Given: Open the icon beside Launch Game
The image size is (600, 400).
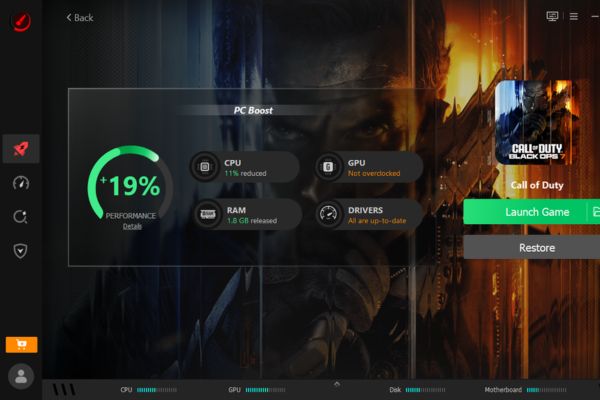Looking at the screenshot, I should [594, 212].
